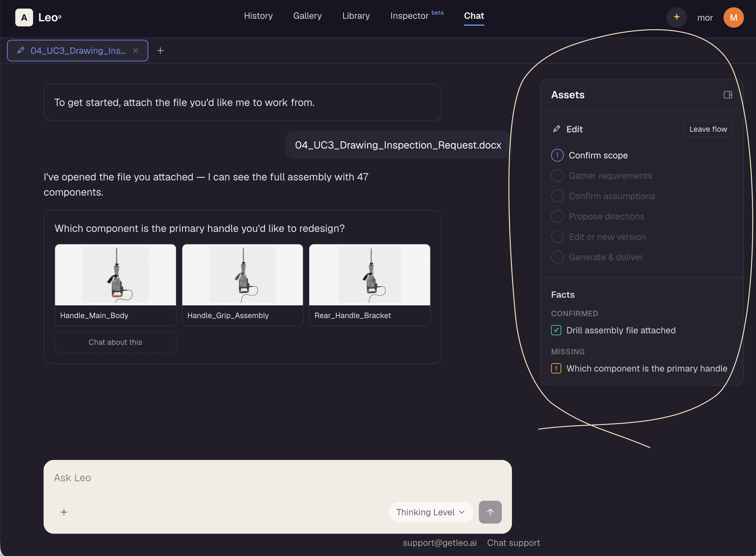Switch to the Chat tab

474,16
